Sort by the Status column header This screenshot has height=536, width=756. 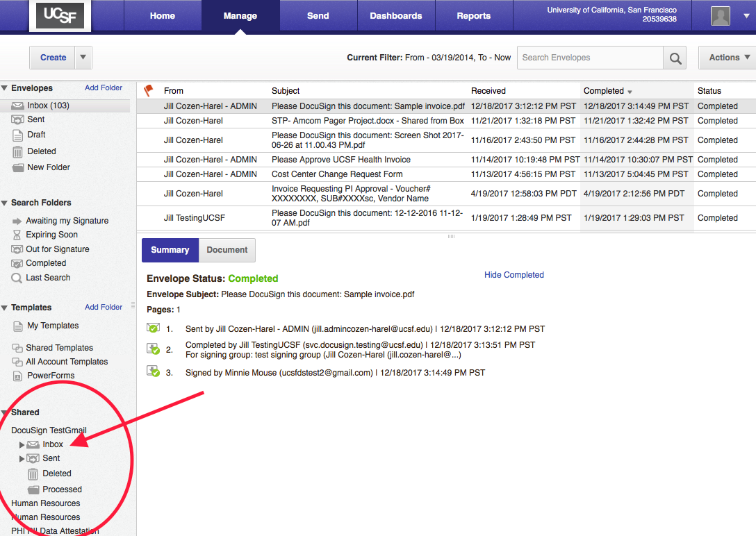(709, 90)
